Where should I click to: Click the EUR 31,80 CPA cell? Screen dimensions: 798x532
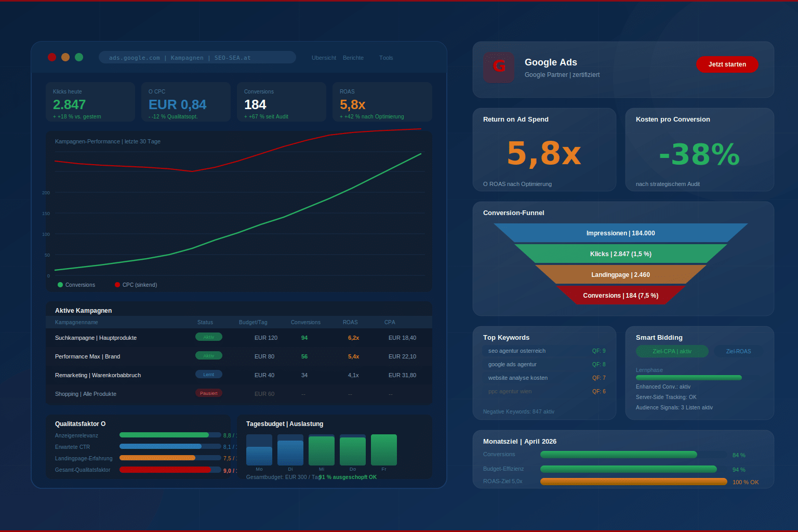[x=402, y=375]
